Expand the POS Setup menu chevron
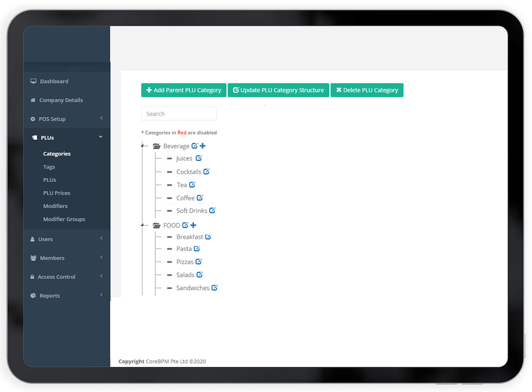532x392 pixels. tap(101, 118)
